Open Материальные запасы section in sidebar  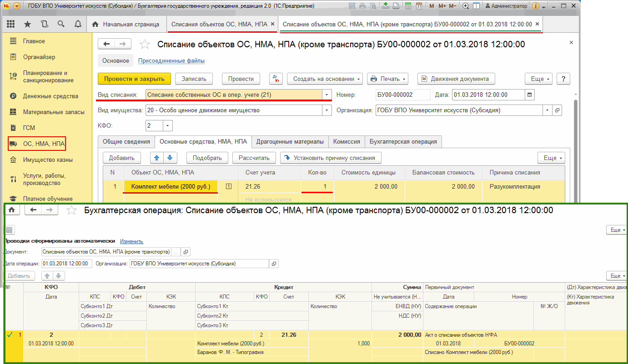pos(54,112)
